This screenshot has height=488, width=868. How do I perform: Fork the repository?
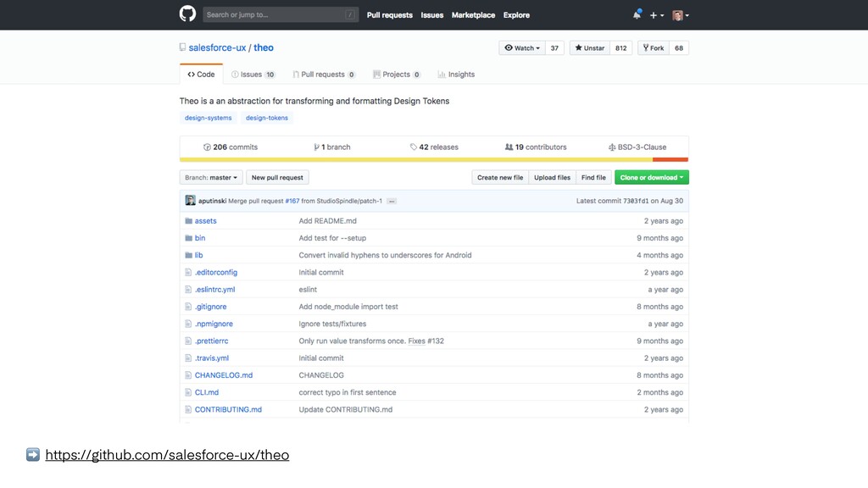(x=654, y=48)
